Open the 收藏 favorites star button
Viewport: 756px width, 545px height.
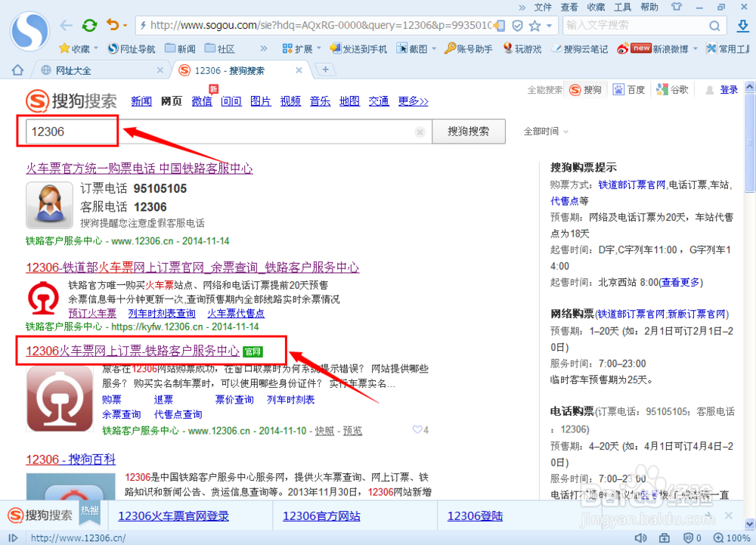point(74,48)
